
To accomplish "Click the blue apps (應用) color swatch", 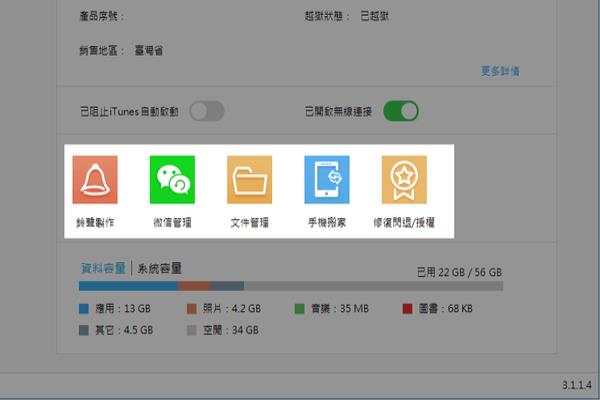I will tap(84, 309).
